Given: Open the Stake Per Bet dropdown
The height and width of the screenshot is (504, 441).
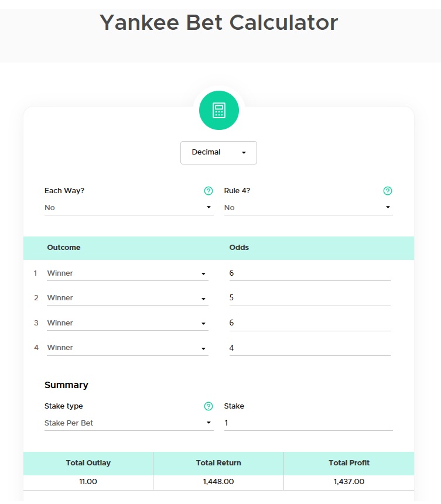Looking at the screenshot, I should tap(129, 423).
